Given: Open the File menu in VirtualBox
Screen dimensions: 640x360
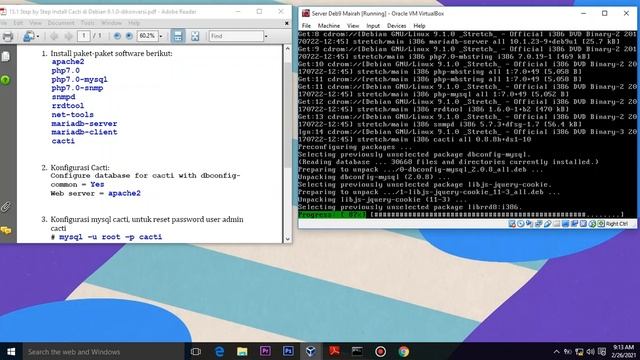Looking at the screenshot, I should point(306,26).
